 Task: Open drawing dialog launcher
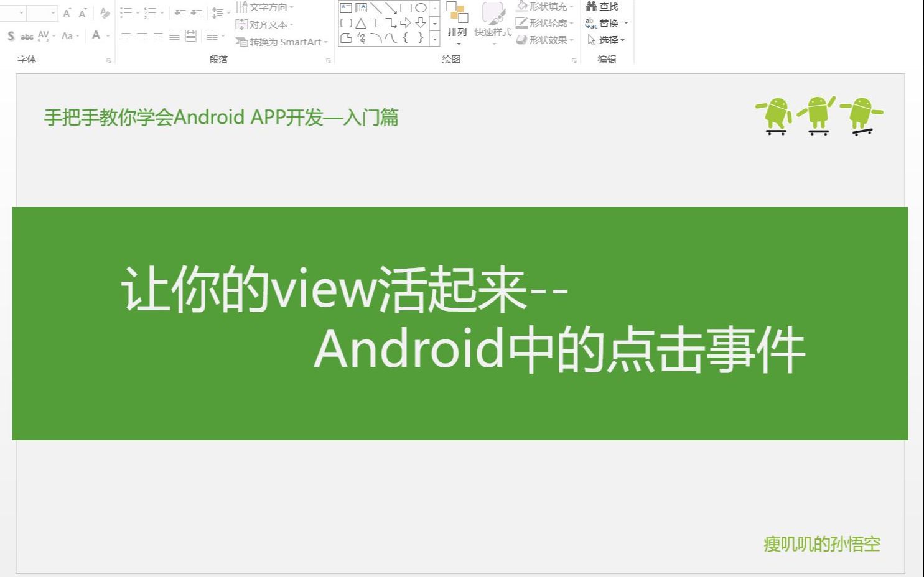click(x=574, y=60)
